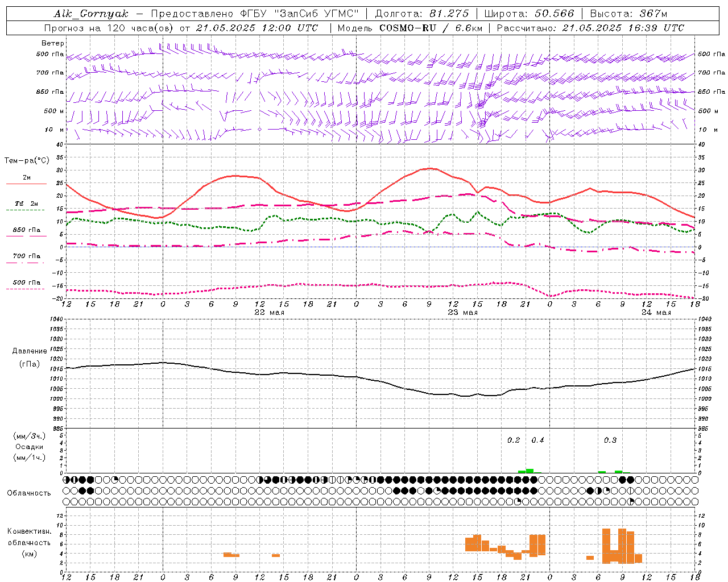Click the red line sample under '2м'
Image resolution: width=728 pixels, height=582 pixels.
[x=26, y=184]
